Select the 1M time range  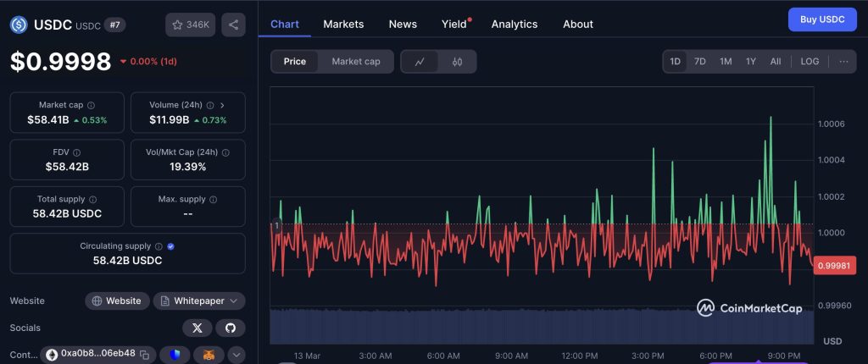(x=726, y=62)
